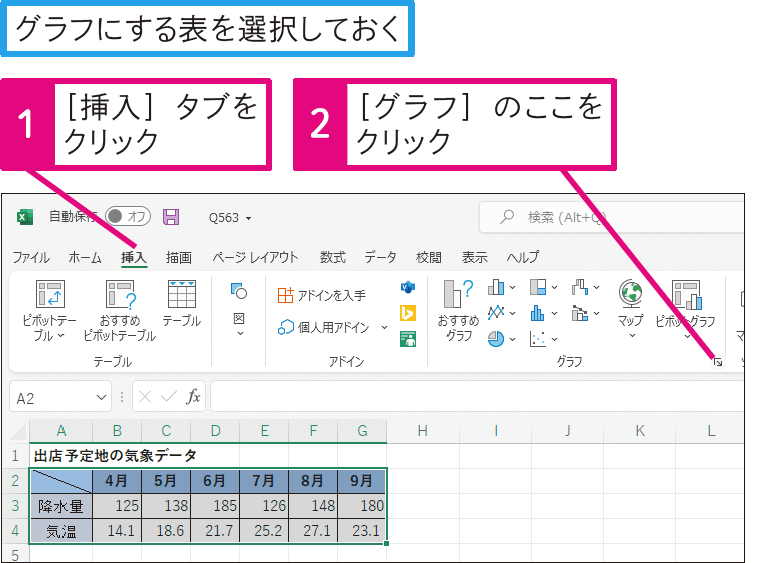
Task: Click アドインを入手 button
Action: click(322, 295)
